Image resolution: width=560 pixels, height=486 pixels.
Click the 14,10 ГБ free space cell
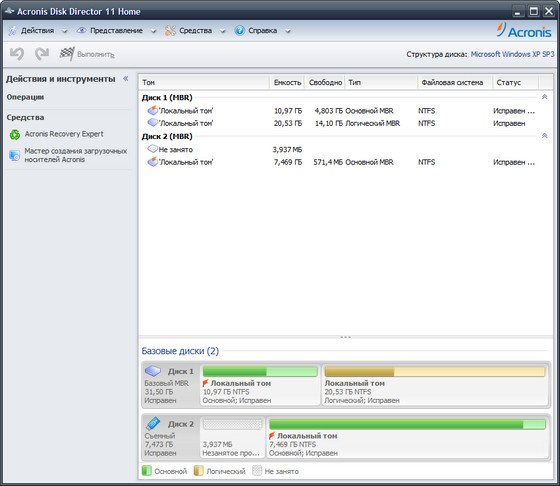329,123
